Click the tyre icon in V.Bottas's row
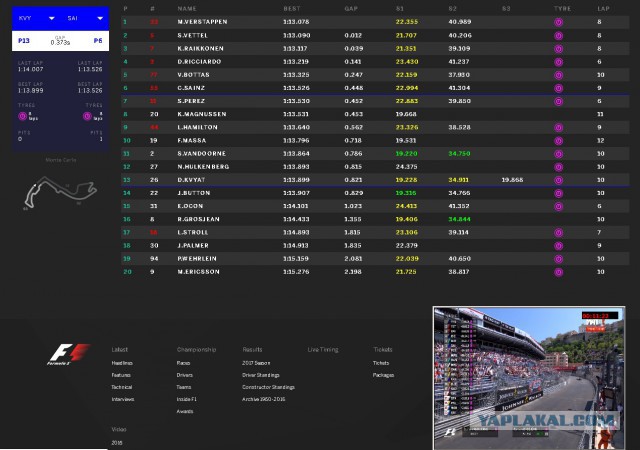Image resolution: width=640 pixels, height=450 pixels. pos(558,75)
